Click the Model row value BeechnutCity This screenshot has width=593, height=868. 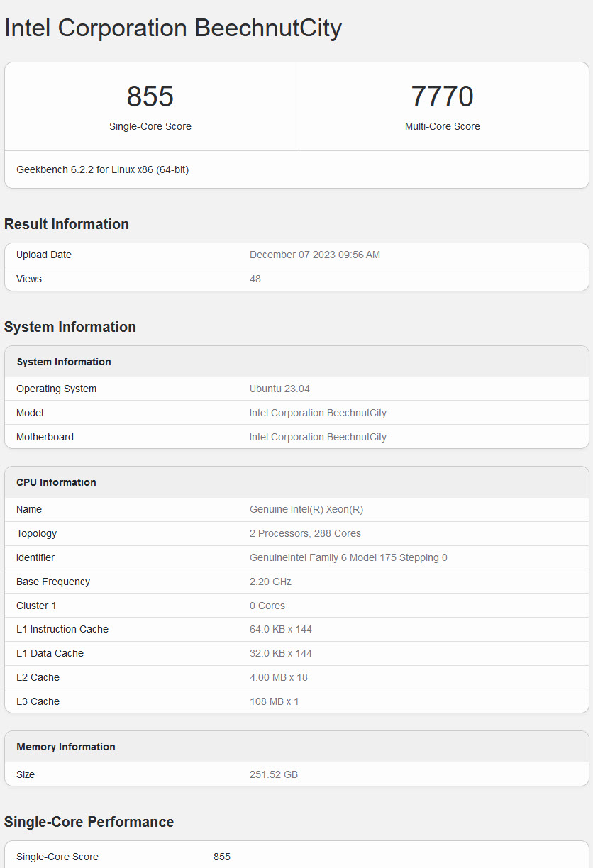pyautogui.click(x=317, y=413)
